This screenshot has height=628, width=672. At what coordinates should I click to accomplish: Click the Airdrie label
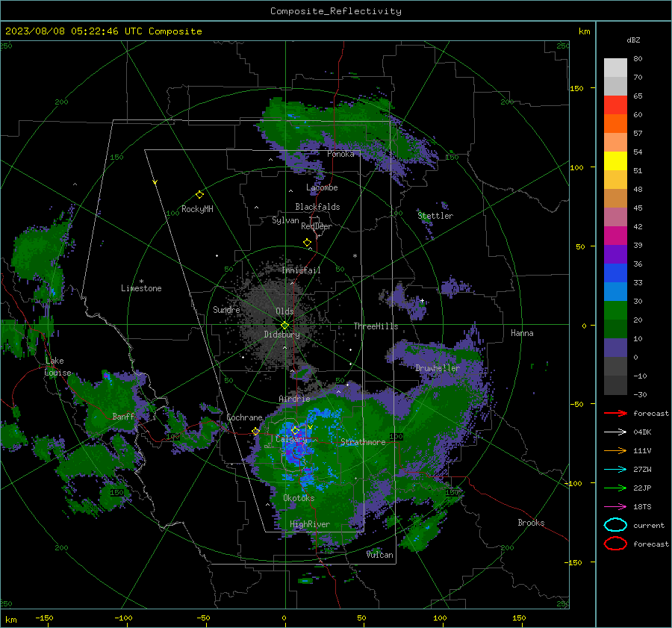294,399
